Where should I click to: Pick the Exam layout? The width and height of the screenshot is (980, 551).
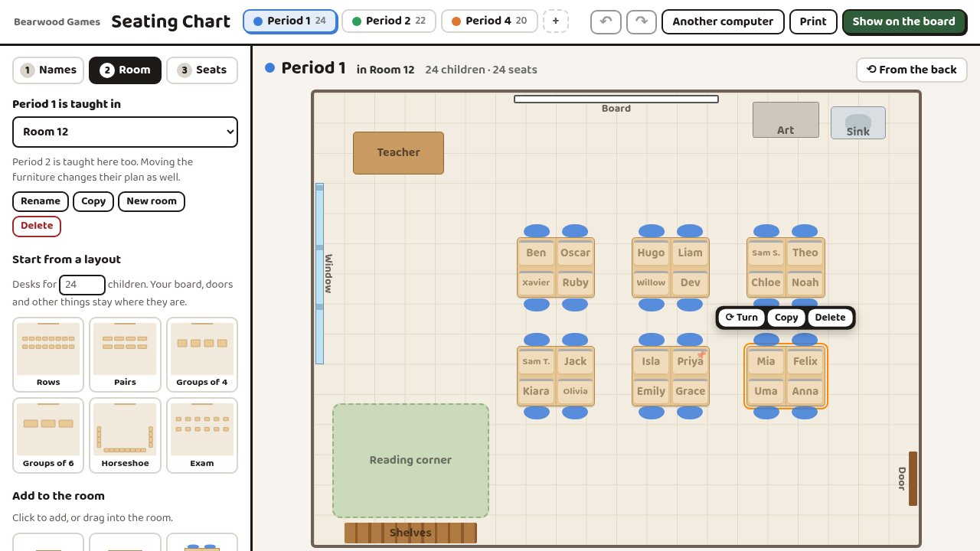tap(202, 435)
